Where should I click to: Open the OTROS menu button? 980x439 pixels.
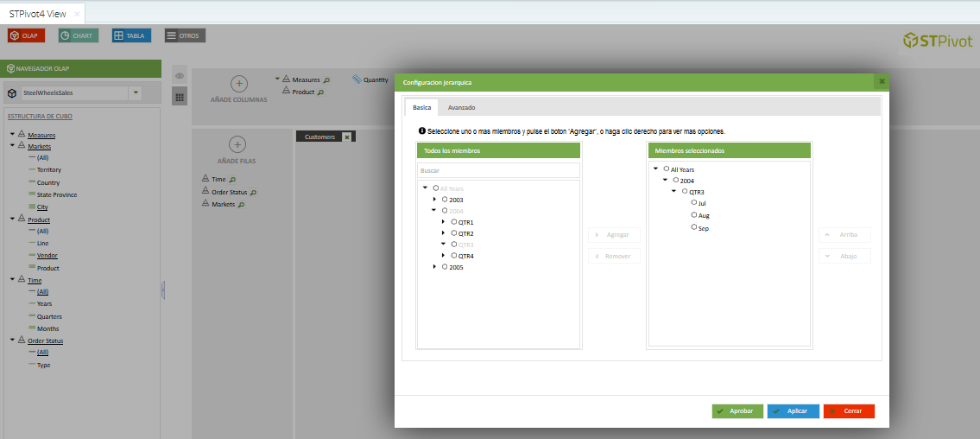point(185,35)
